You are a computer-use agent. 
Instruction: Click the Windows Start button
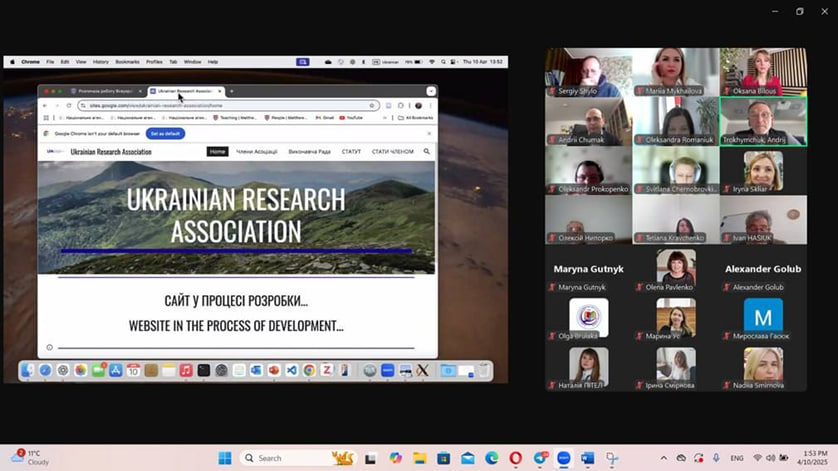[x=224, y=458]
